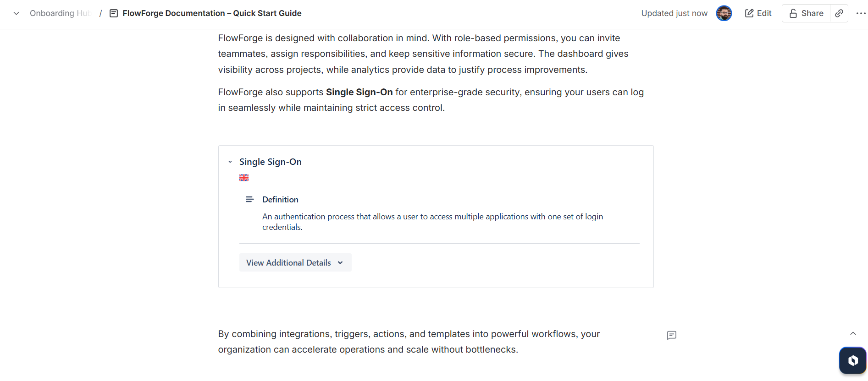Open the floating assistant widget icon
This screenshot has height=381, width=868.
(x=853, y=360)
